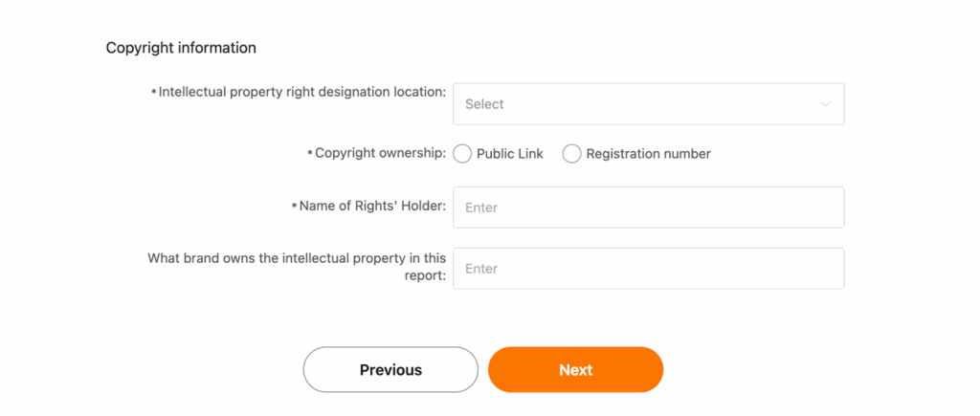Go back with the Previous button

(x=390, y=370)
